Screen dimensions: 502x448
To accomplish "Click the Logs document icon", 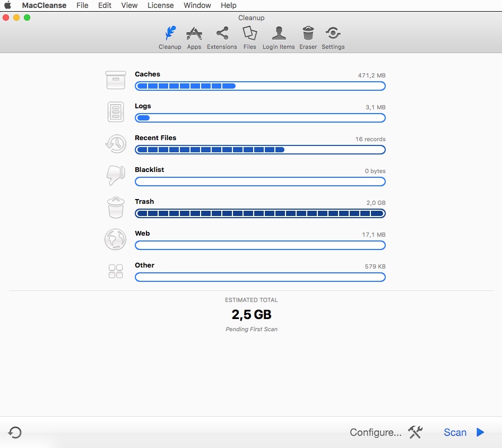I will [116, 112].
